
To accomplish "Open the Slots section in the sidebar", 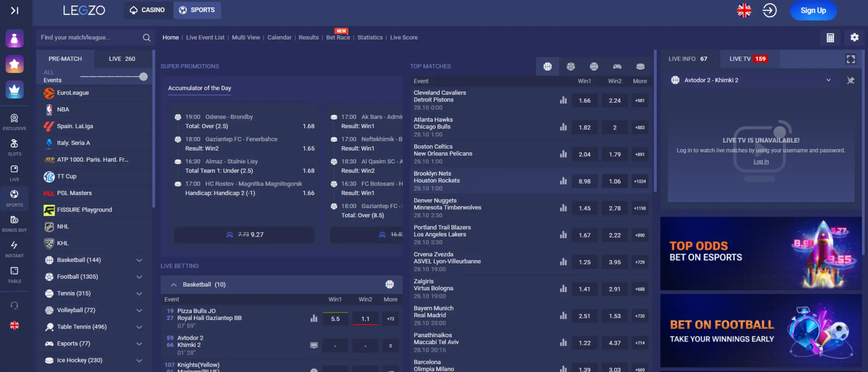I will pyautogui.click(x=14, y=146).
